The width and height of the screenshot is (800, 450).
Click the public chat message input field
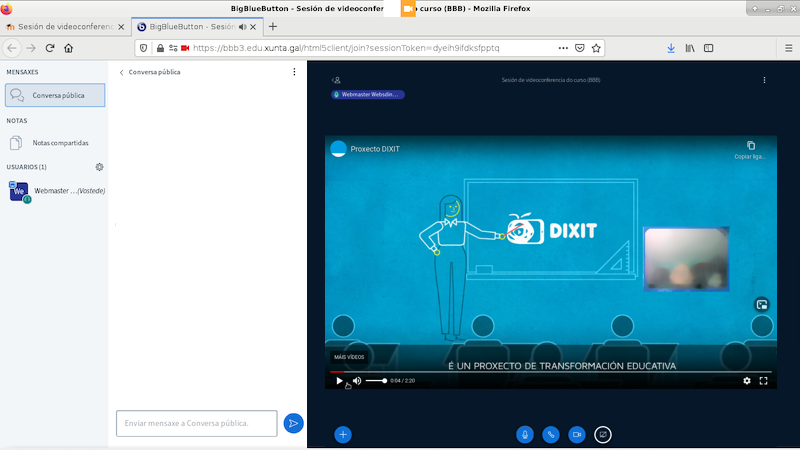click(196, 423)
